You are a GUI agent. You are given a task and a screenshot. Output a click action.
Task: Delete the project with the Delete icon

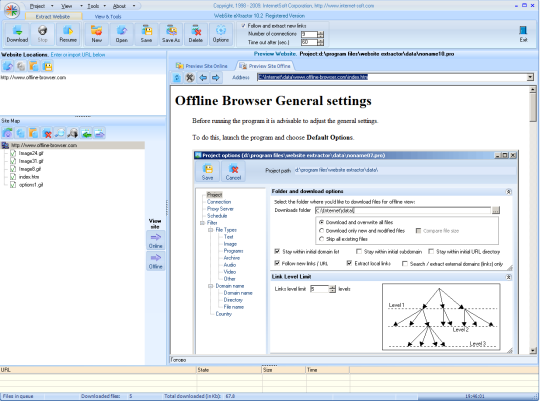(196, 34)
